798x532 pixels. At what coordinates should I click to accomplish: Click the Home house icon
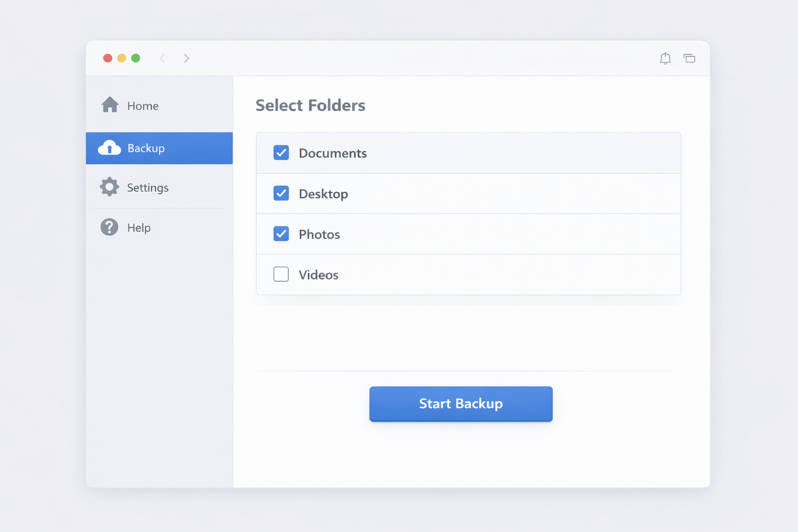(x=110, y=105)
